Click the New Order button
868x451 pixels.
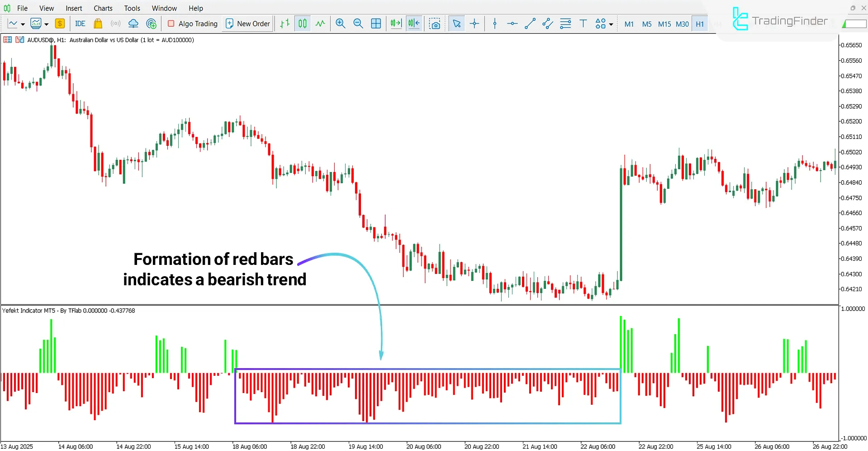pyautogui.click(x=247, y=24)
